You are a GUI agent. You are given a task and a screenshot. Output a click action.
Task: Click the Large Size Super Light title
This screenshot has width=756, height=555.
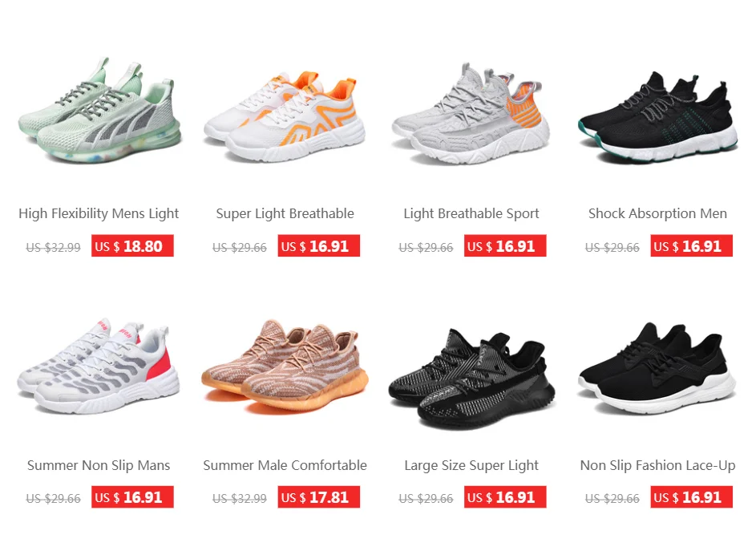[x=471, y=465]
